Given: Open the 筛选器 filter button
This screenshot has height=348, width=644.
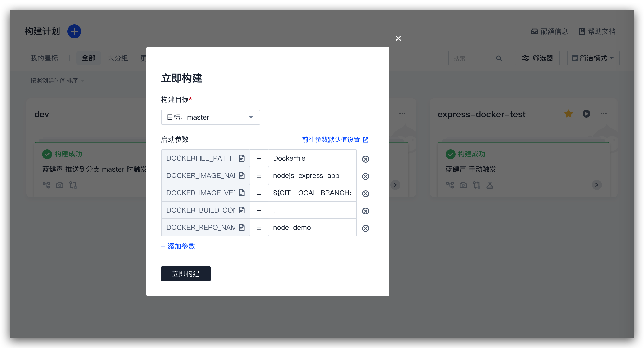Looking at the screenshot, I should [537, 58].
